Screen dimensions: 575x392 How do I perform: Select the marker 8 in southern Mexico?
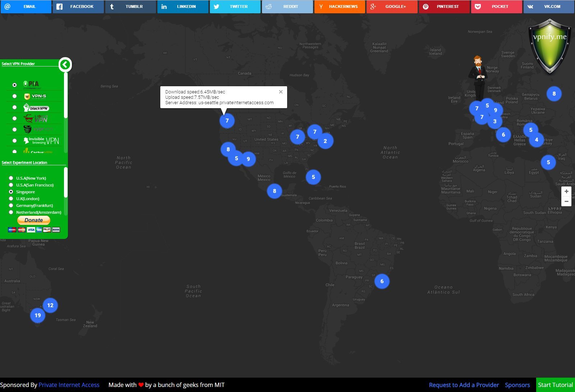click(275, 191)
